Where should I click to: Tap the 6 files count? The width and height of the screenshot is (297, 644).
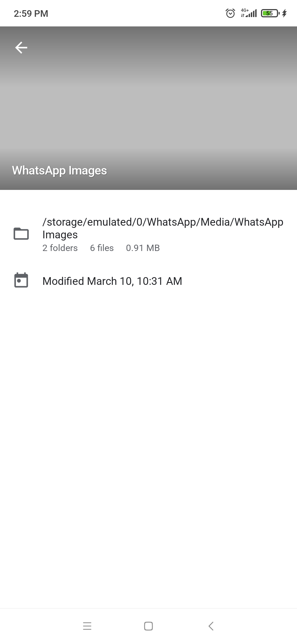102,248
